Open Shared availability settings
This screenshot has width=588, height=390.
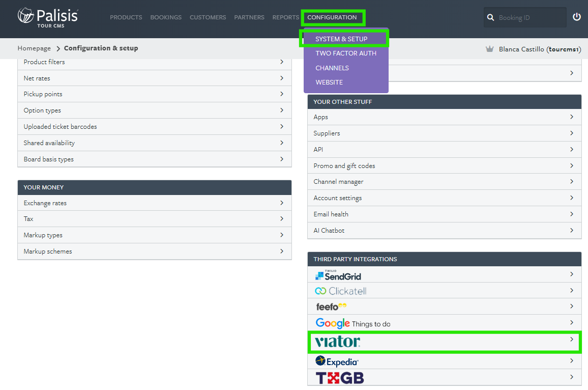click(x=155, y=143)
